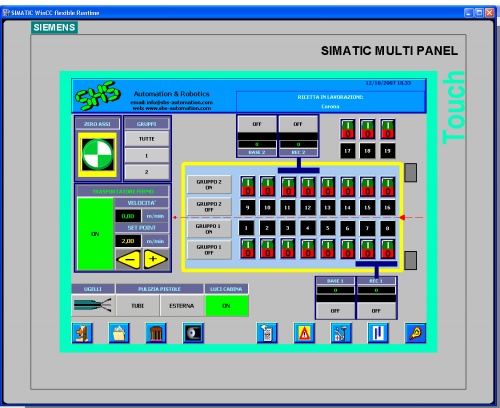Select TUTTE in the Gruppi panel
The image size is (500, 408).
coord(147,139)
